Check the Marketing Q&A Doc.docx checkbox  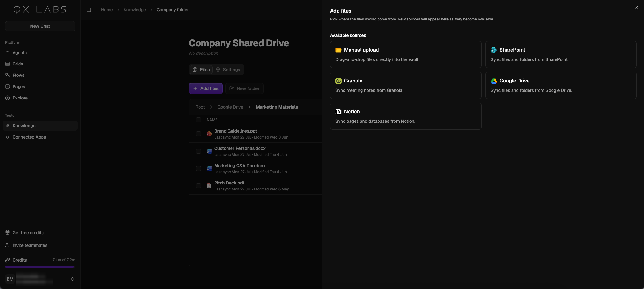coord(199,168)
